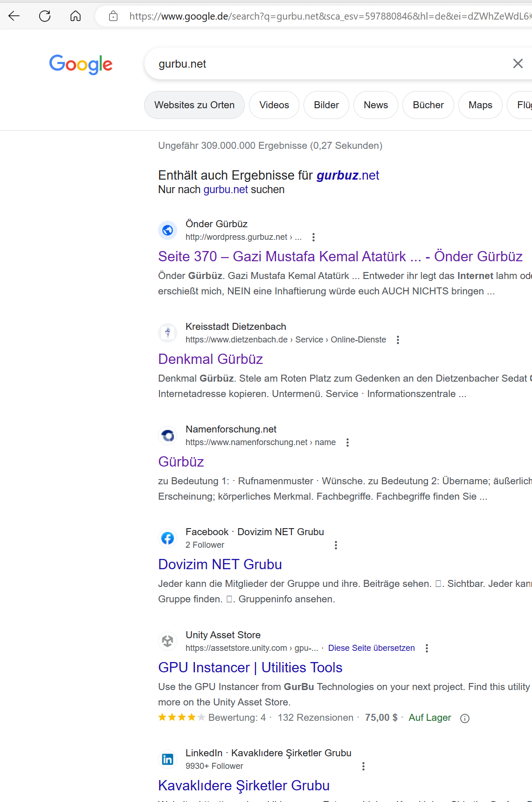Screen dimensions: 532x802
Task: Open the Google logo homepage
Action: pyautogui.click(x=81, y=64)
